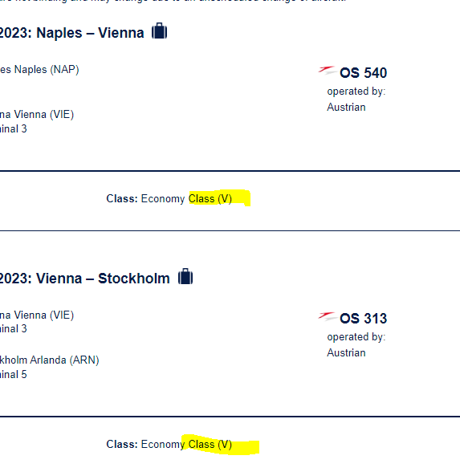This screenshot has height=476, width=460.
Task: Click the 'Class:' label in first flight
Action: (x=122, y=198)
